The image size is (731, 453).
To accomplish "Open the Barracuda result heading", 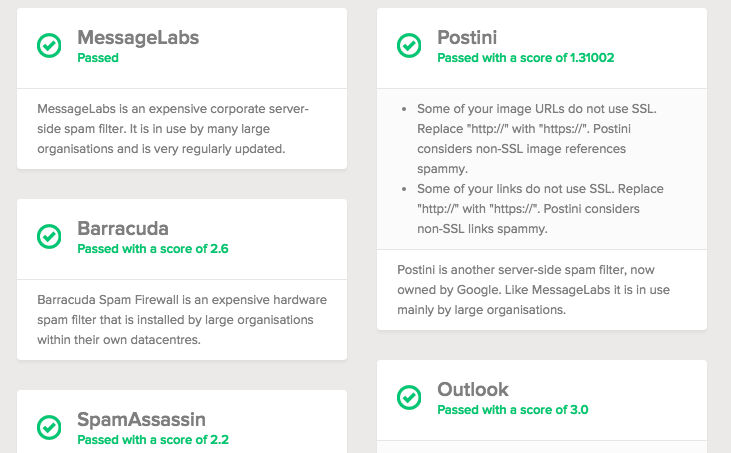I will [123, 228].
